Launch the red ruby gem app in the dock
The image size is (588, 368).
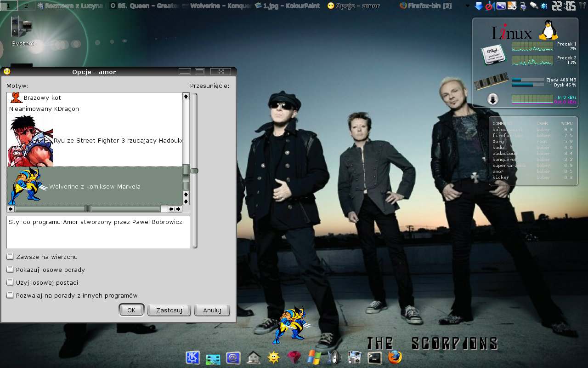tap(294, 357)
